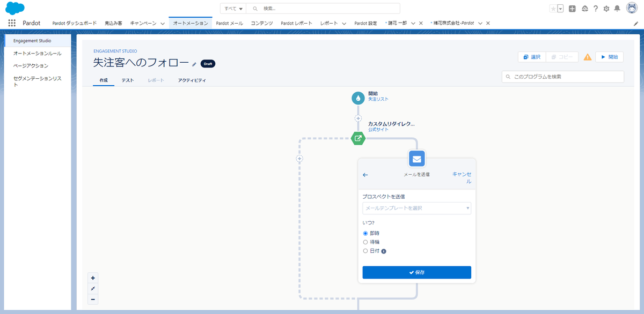Click the キャンセル link
This screenshot has width=644, height=314.
pyautogui.click(x=462, y=178)
